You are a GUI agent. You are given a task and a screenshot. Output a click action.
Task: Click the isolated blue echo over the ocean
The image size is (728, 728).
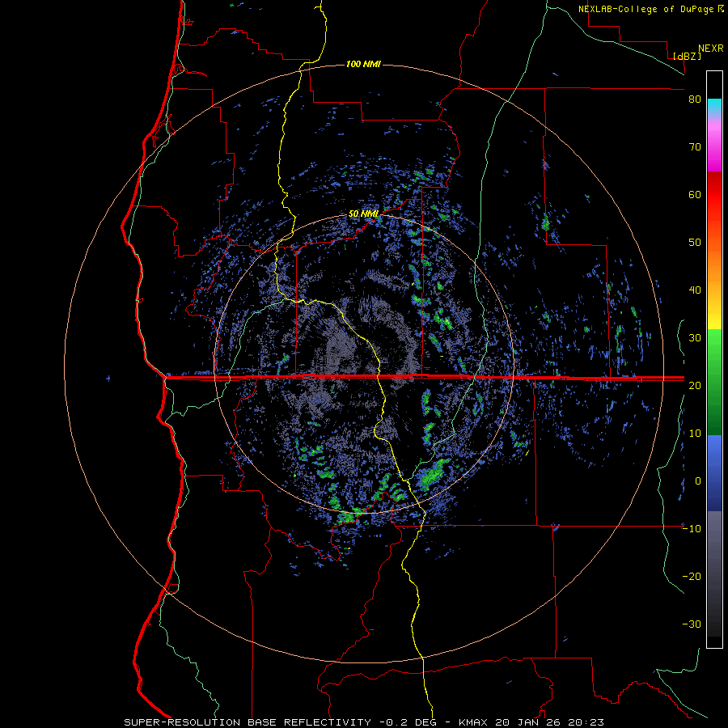108,379
